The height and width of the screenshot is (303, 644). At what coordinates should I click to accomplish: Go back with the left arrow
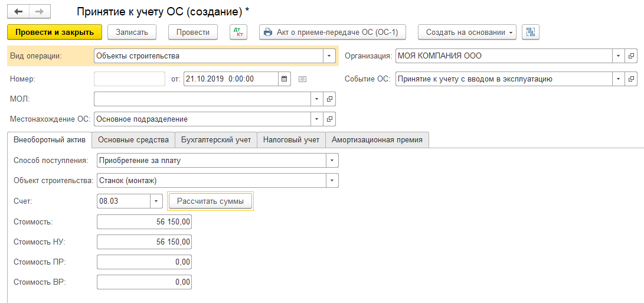(x=18, y=12)
